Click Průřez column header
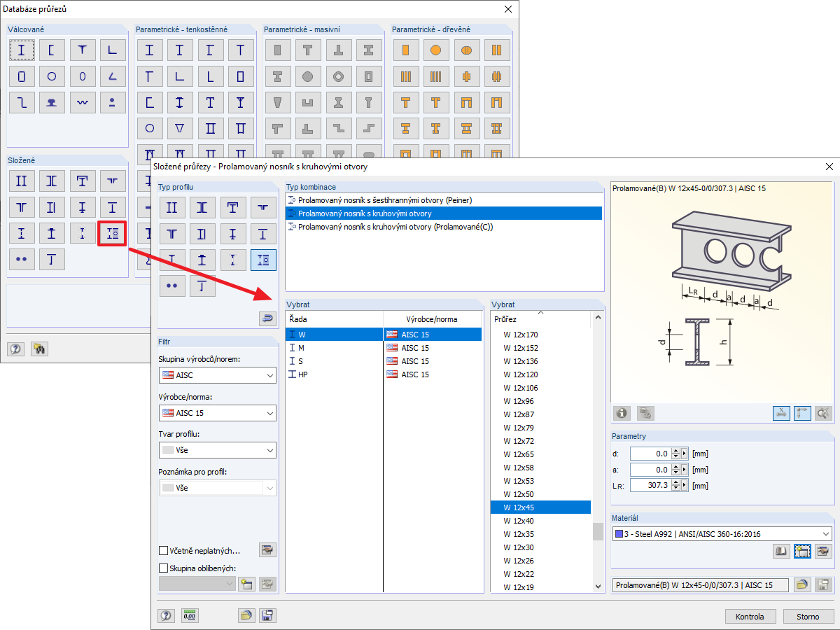The width and height of the screenshot is (840, 630). [x=541, y=318]
